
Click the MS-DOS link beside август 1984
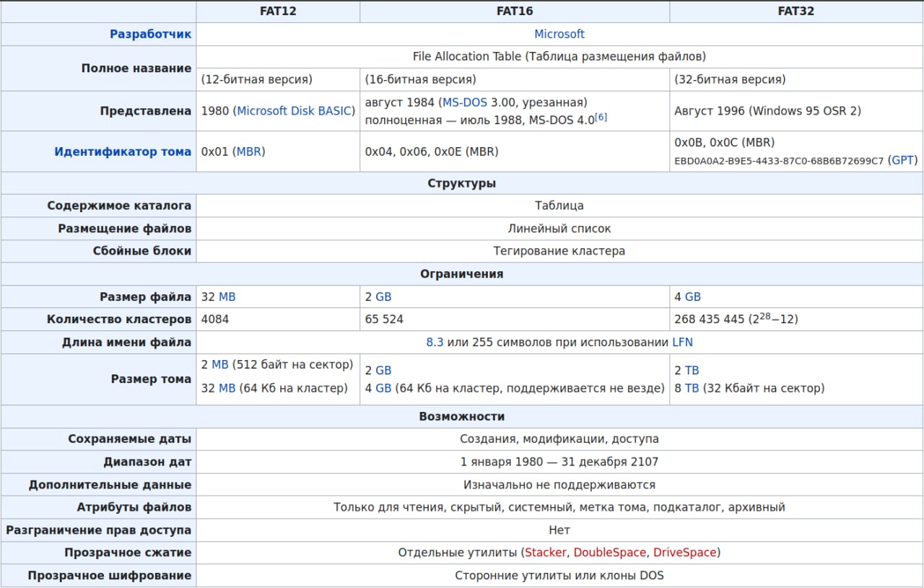(465, 102)
